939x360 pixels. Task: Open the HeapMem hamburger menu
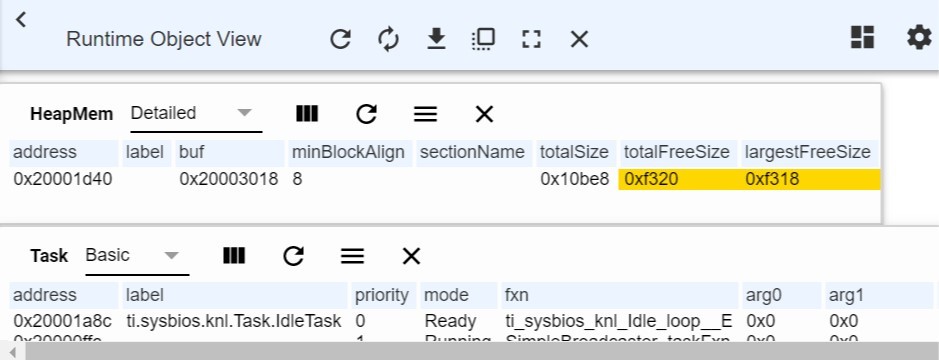tap(425, 114)
